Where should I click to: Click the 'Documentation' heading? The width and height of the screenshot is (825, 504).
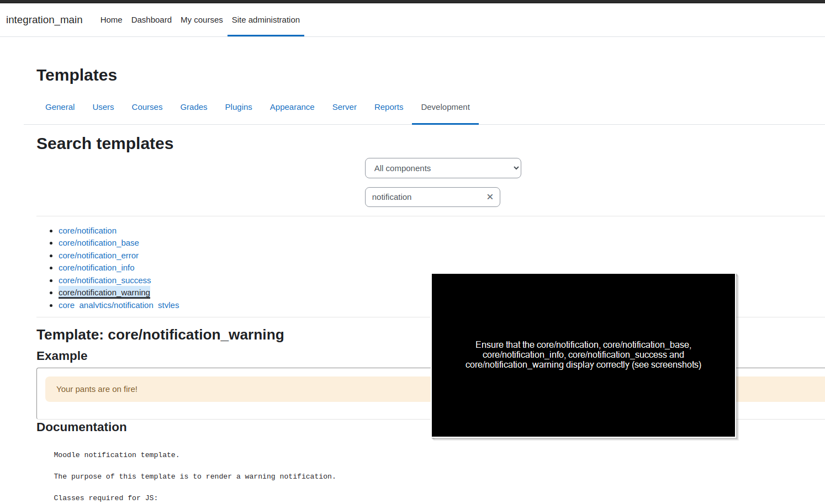tap(82, 427)
